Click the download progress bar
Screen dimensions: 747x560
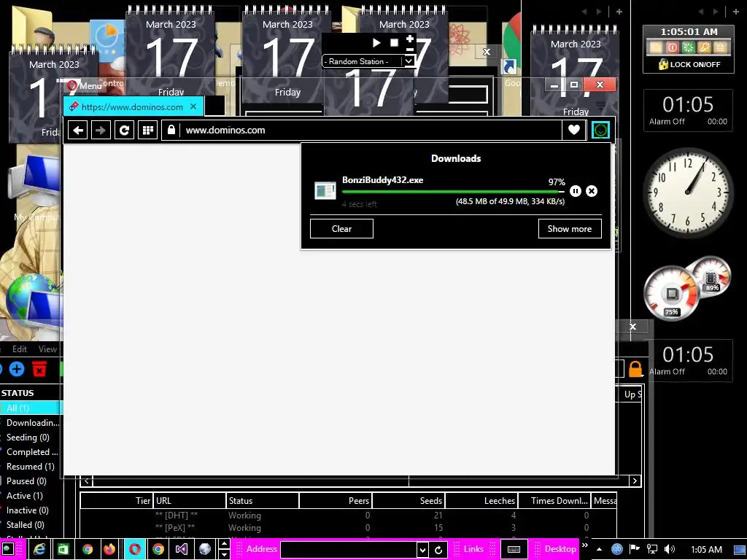[453, 192]
